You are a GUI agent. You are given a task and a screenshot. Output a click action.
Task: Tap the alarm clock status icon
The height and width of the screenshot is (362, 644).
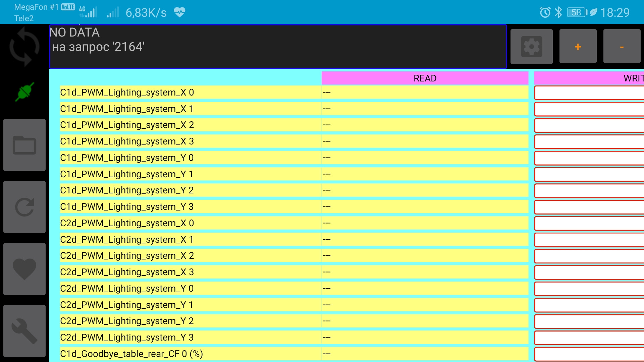coord(545,12)
